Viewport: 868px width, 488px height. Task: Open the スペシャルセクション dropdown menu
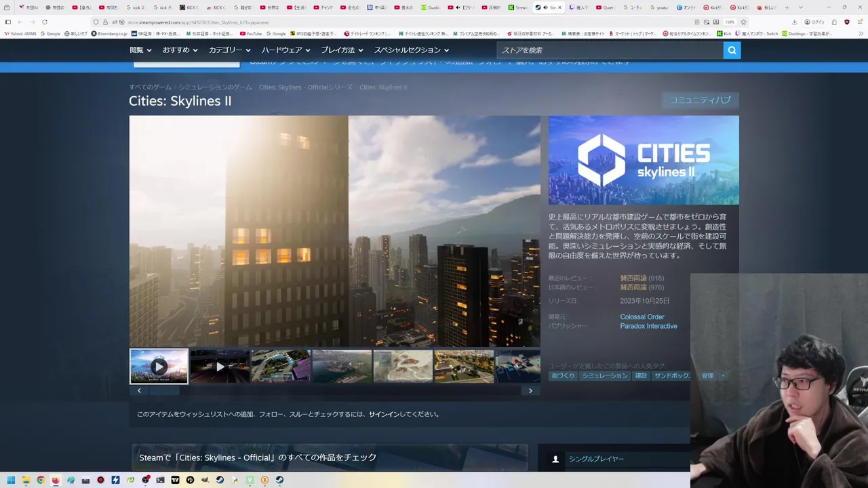coord(412,50)
